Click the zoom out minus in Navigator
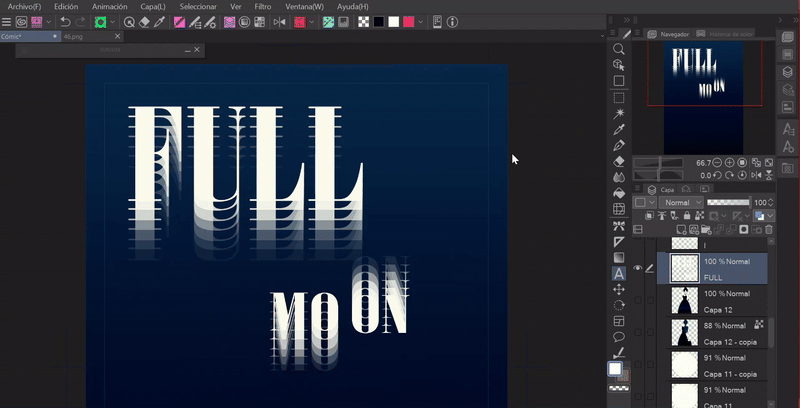This screenshot has height=408, width=800. 717,163
